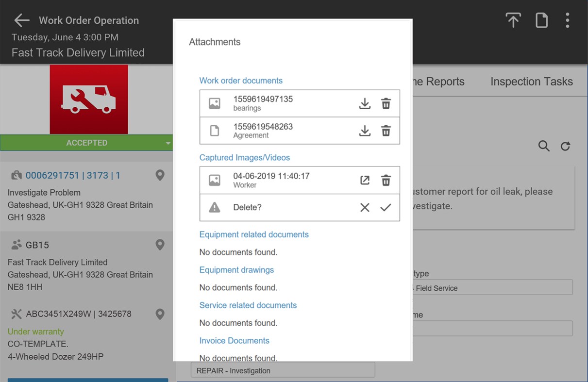Confirm deletion with the checkmark

click(386, 207)
